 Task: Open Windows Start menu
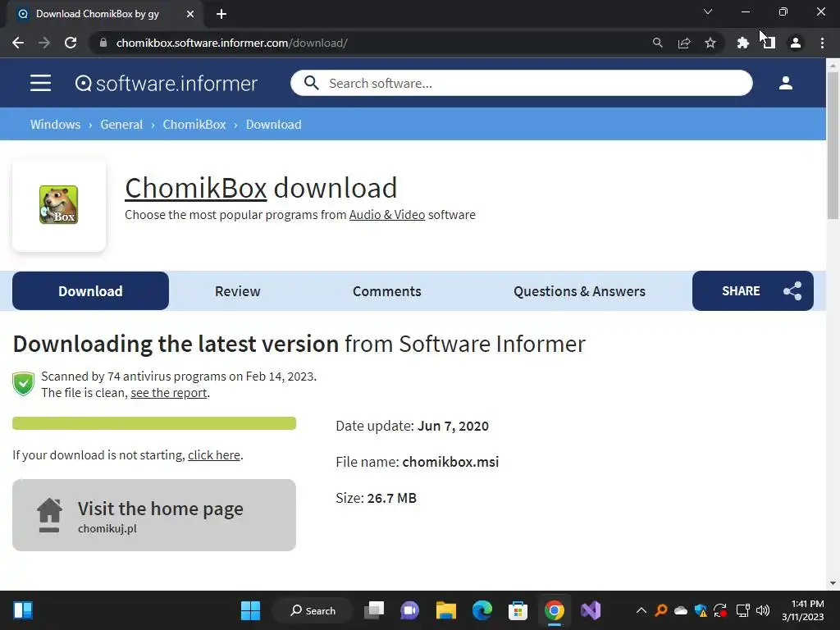click(x=250, y=610)
